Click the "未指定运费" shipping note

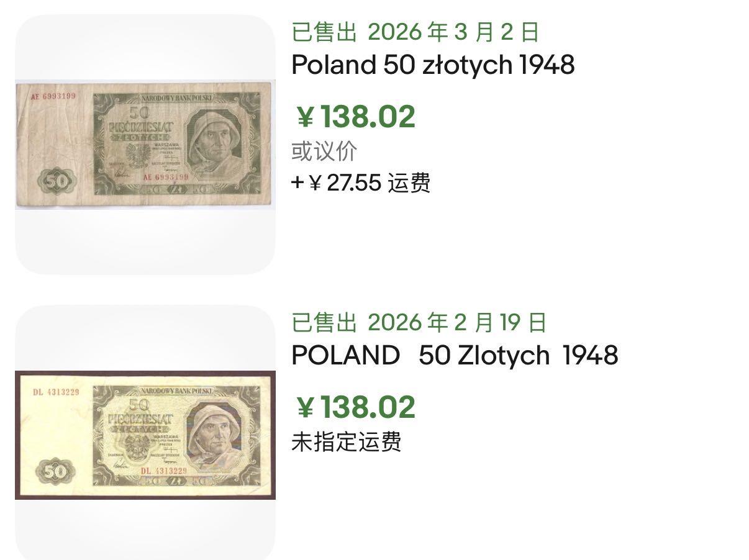347,441
